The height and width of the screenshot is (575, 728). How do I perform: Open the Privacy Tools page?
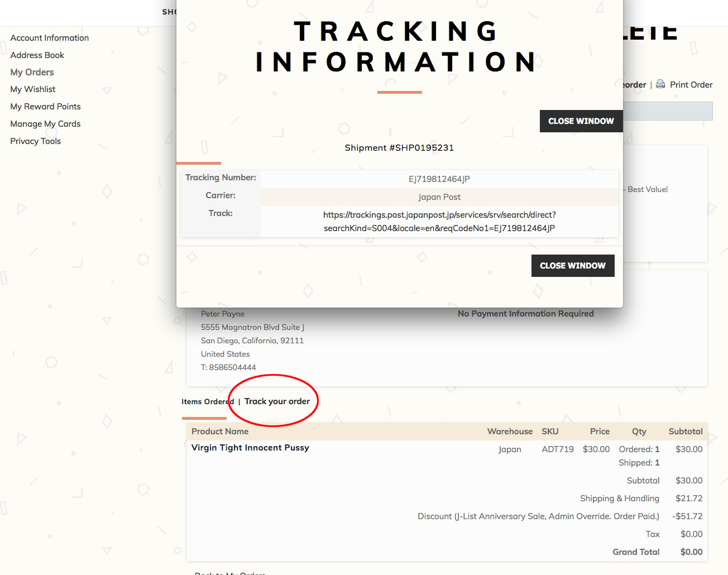point(35,141)
